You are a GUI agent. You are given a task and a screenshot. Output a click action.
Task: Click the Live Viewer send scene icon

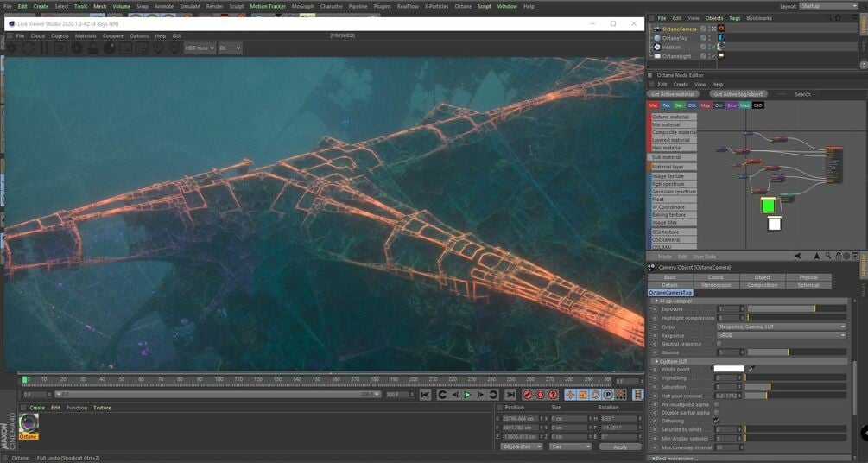11,48
